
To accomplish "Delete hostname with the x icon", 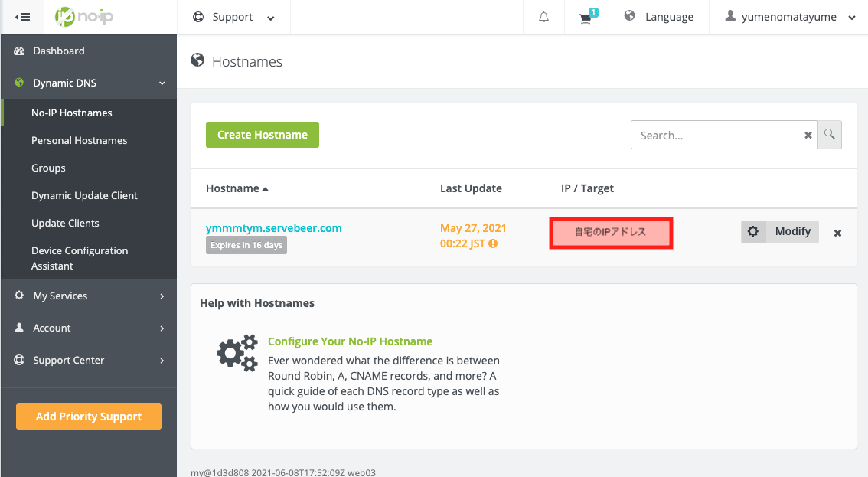I will pos(837,234).
